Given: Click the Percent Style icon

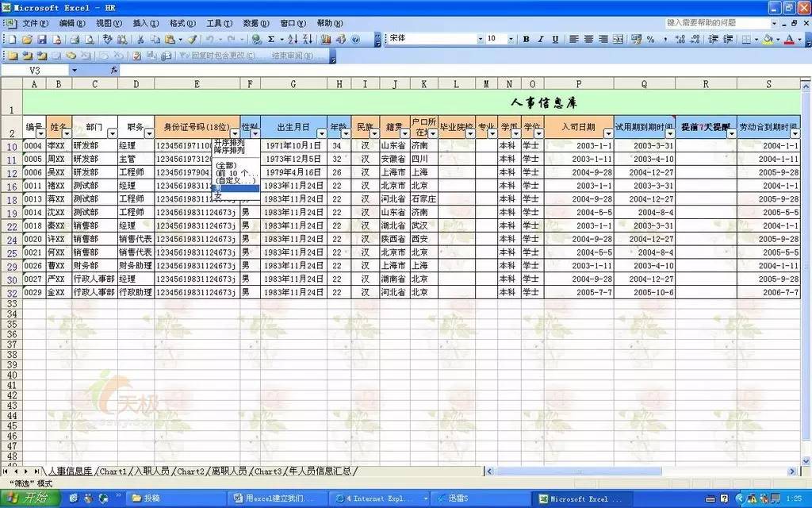Looking at the screenshot, I should (649, 40).
